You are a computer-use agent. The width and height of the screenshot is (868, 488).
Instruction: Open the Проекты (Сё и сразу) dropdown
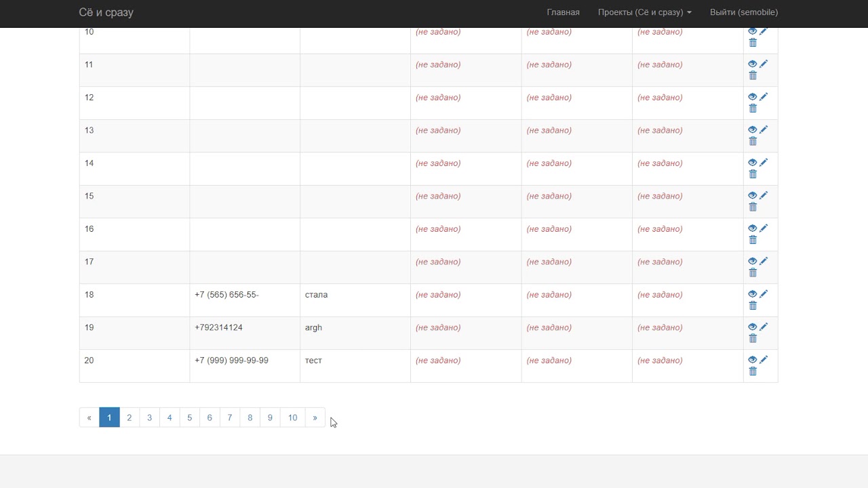[645, 12]
